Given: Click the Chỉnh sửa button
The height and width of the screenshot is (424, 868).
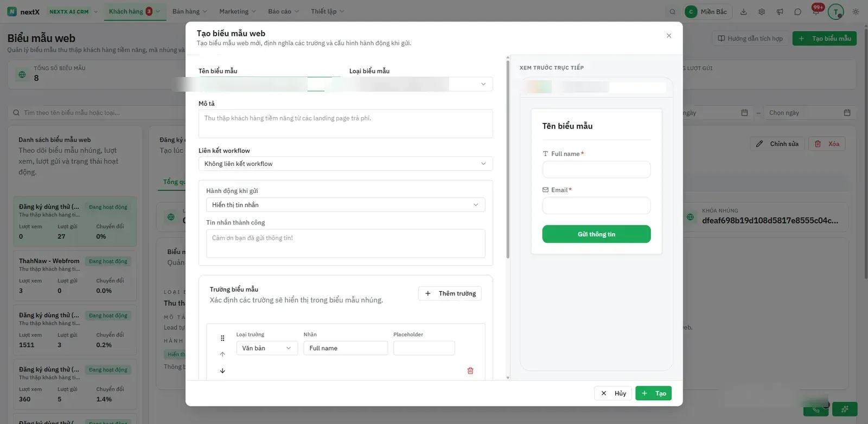Looking at the screenshot, I should (x=778, y=144).
